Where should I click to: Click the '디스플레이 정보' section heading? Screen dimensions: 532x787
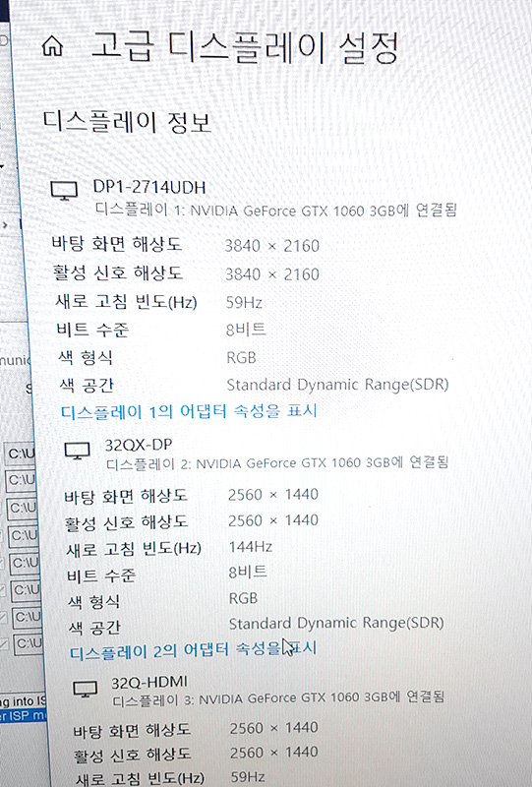127,122
